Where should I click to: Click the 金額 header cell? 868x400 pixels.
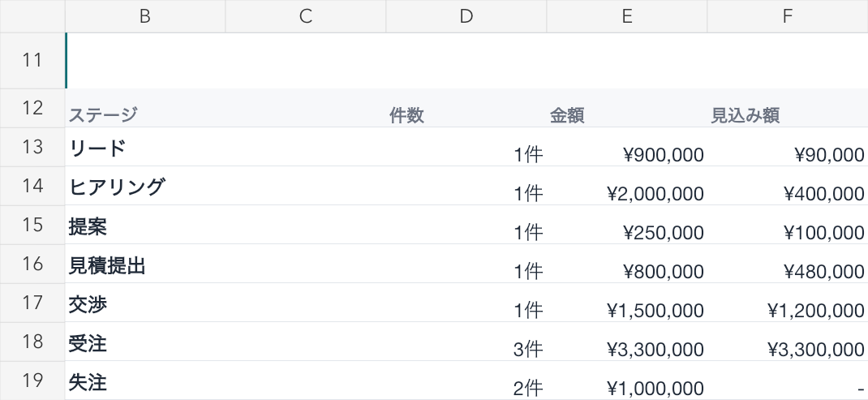pyautogui.click(x=626, y=108)
